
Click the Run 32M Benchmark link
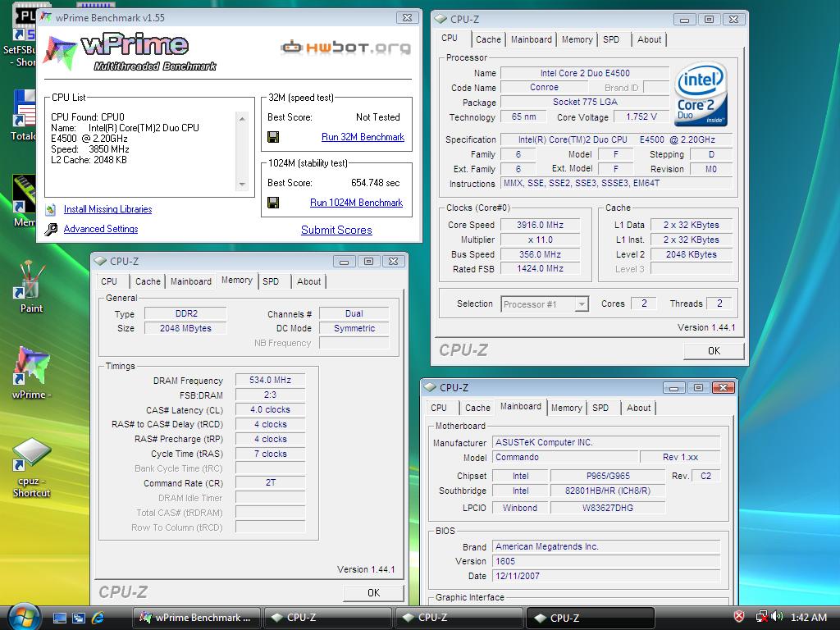363,137
